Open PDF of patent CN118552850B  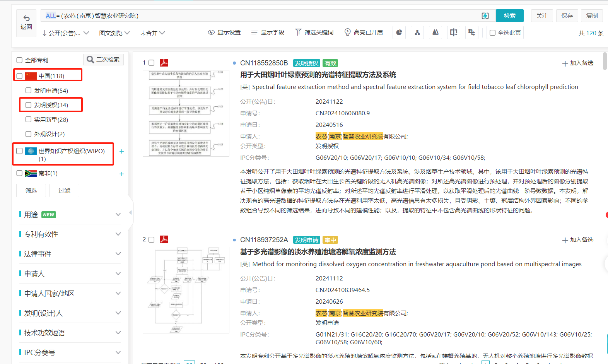164,63
